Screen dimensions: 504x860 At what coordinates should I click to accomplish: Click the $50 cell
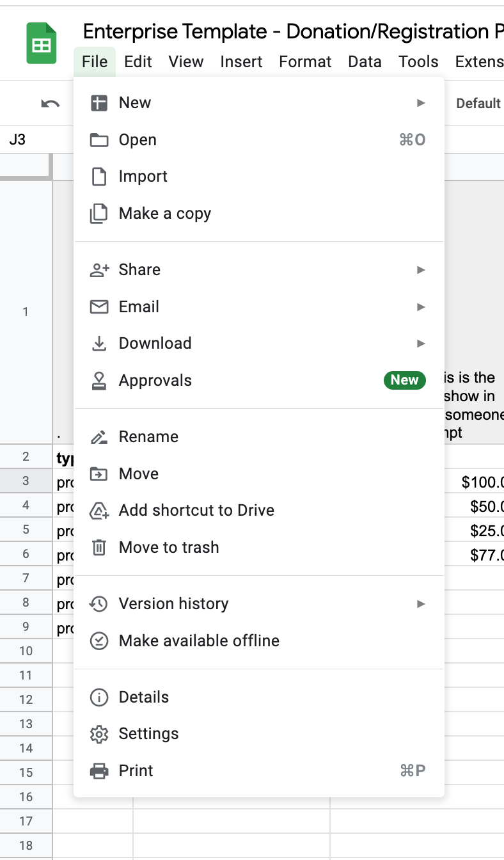[x=475, y=506]
